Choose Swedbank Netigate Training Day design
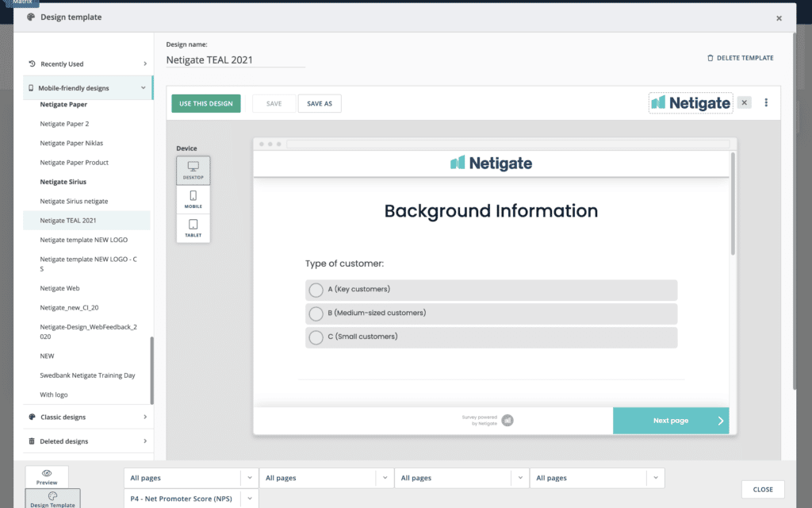812x508 pixels. 87,375
